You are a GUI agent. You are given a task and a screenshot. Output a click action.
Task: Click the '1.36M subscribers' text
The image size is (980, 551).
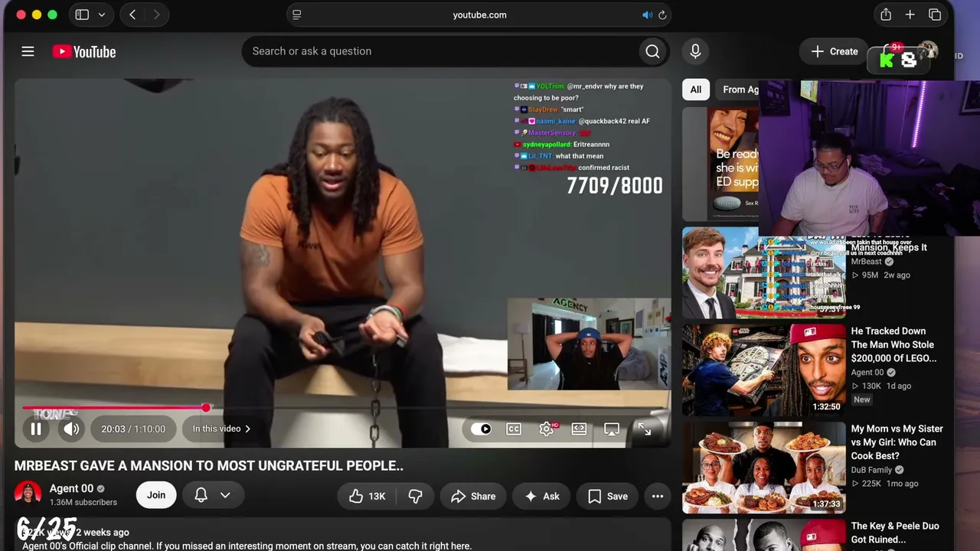click(x=83, y=502)
